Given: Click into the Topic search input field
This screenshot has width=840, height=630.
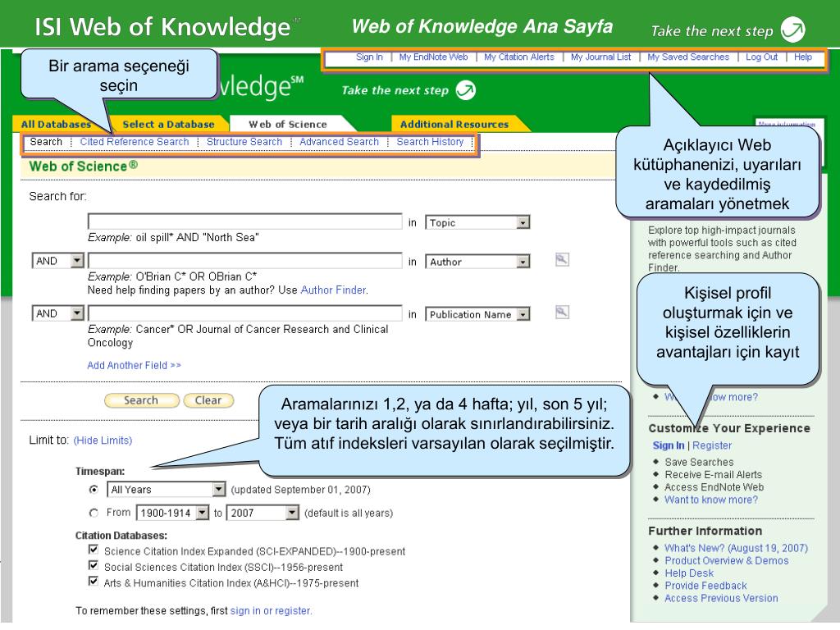Looking at the screenshot, I should [x=244, y=221].
